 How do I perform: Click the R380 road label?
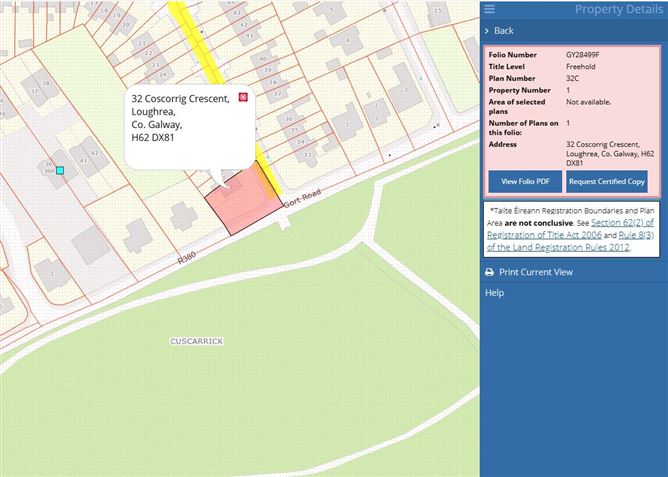(187, 258)
